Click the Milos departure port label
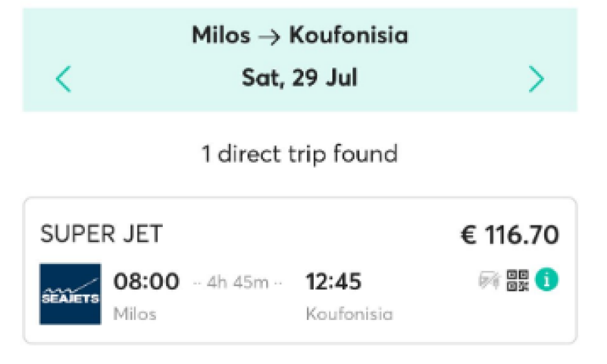The image size is (607, 364). (x=135, y=314)
